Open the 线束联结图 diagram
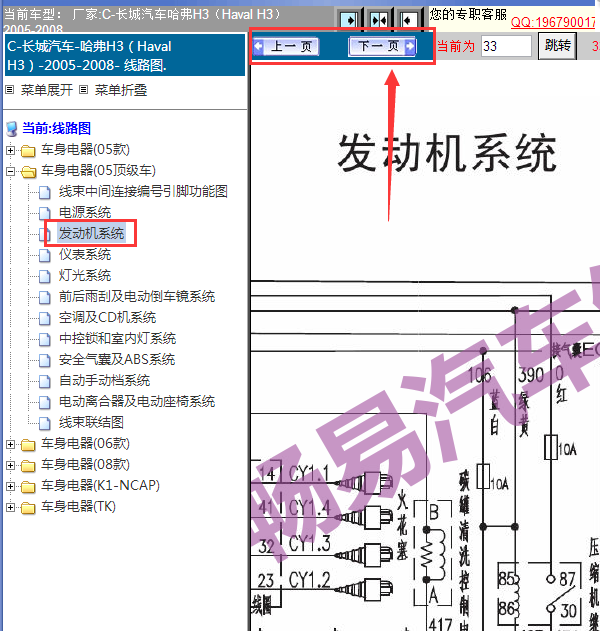 [x=91, y=423]
